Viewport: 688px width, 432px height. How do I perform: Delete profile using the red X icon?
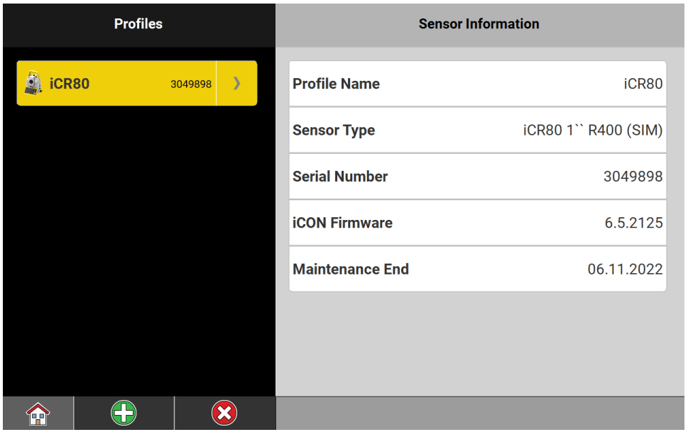(224, 413)
